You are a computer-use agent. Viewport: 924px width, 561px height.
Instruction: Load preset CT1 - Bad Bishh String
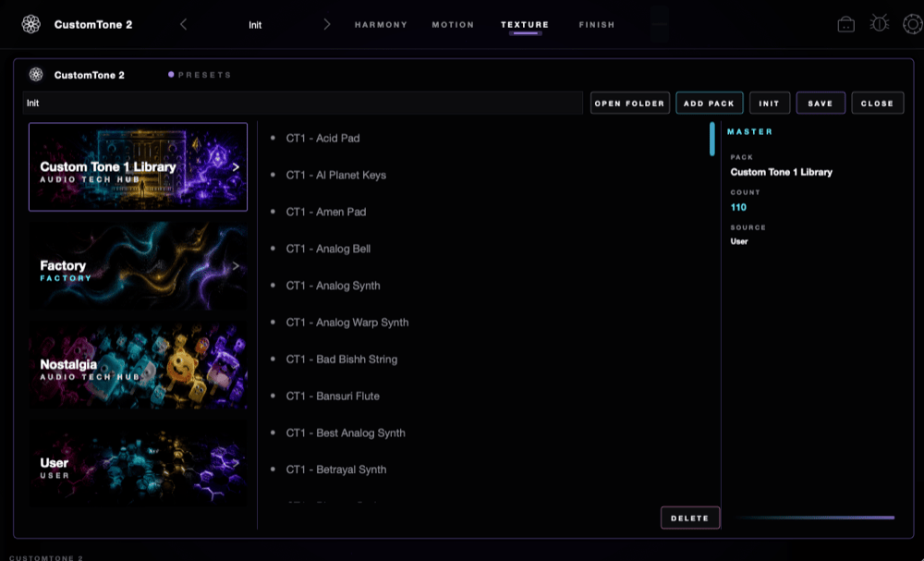[341, 359]
